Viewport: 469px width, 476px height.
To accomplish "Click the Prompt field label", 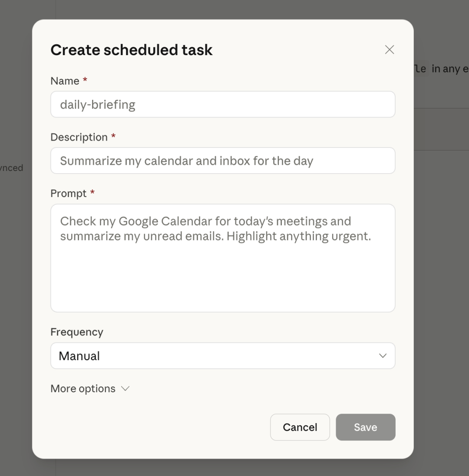I will coord(68,194).
